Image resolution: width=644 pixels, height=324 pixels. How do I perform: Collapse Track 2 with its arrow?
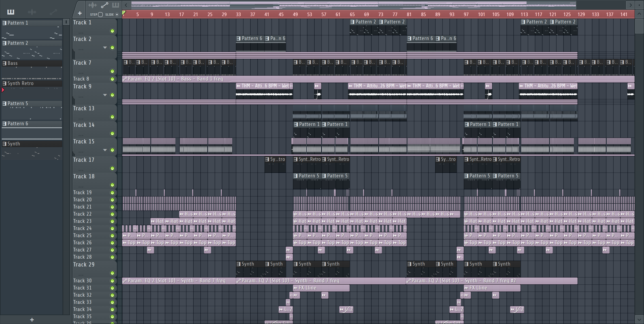click(x=105, y=47)
